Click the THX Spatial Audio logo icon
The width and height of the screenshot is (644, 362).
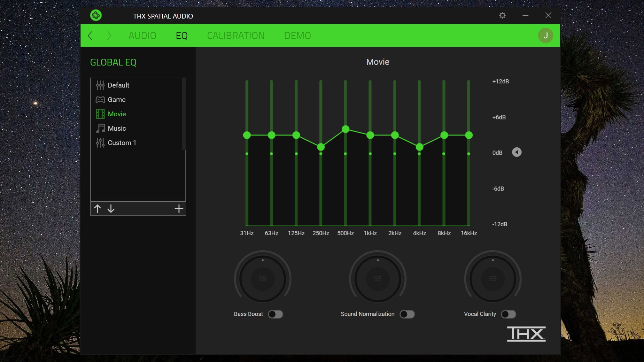point(96,15)
